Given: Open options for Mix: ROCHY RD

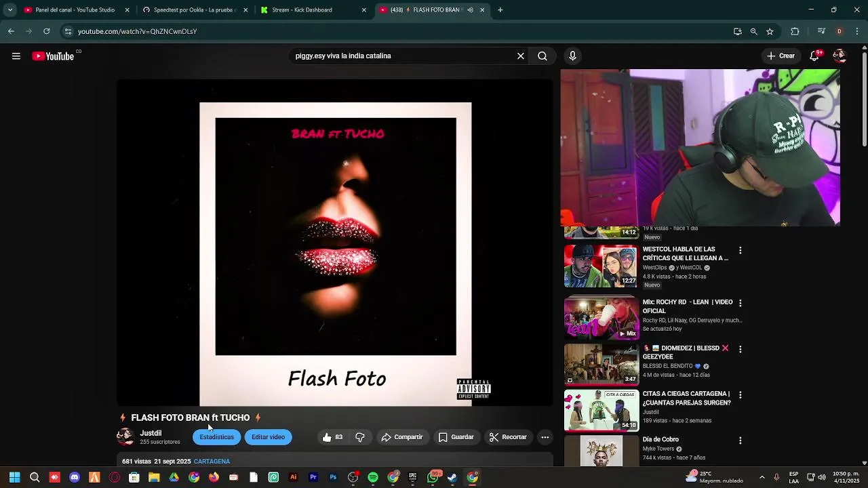Looking at the screenshot, I should (x=740, y=303).
